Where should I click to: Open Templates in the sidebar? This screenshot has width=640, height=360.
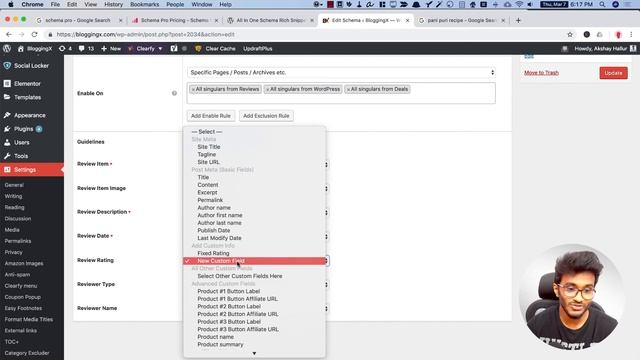(x=27, y=98)
